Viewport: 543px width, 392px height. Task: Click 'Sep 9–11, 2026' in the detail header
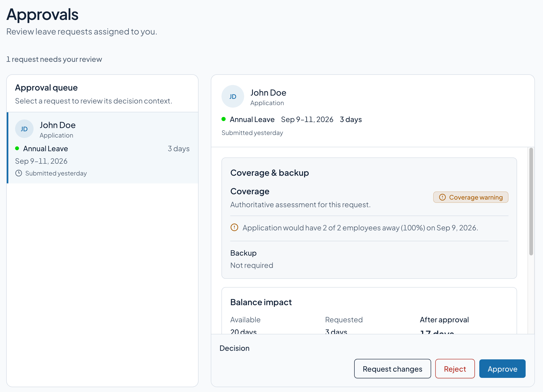coord(307,119)
